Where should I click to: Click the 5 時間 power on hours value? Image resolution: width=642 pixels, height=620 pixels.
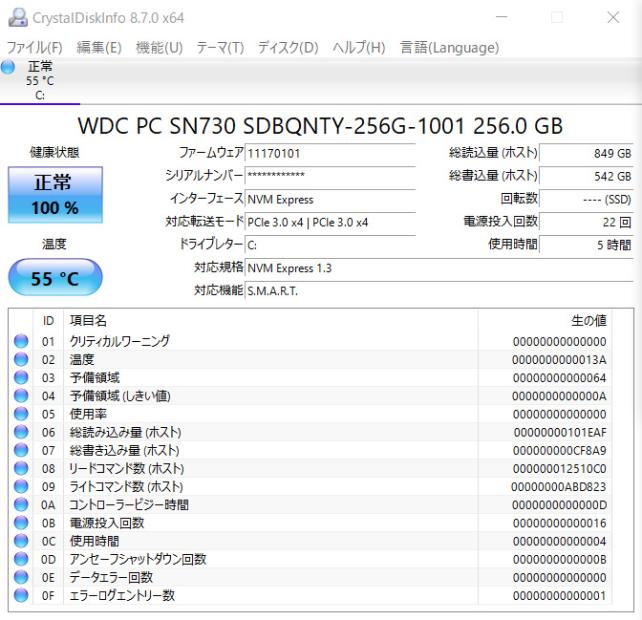[x=586, y=245]
